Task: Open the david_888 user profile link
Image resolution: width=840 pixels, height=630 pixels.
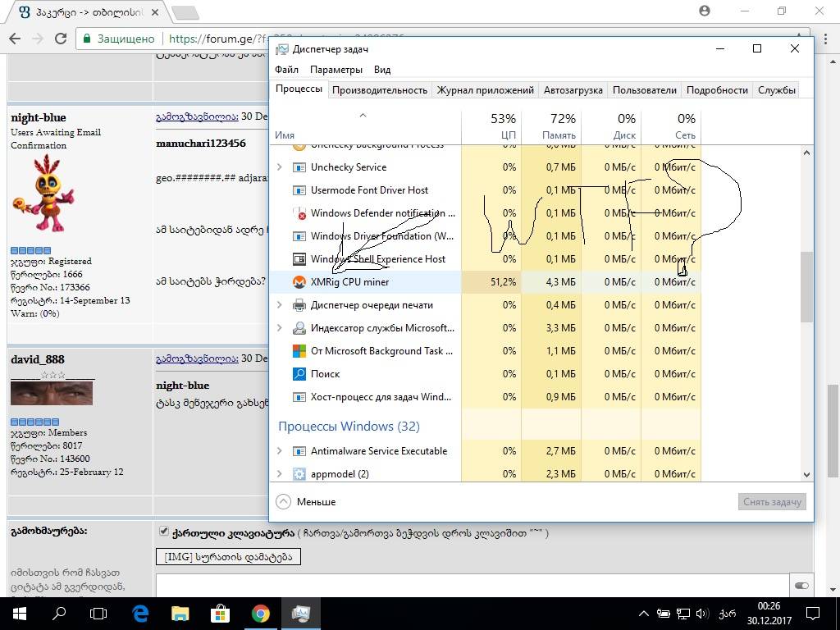Action: pyautogui.click(x=38, y=359)
